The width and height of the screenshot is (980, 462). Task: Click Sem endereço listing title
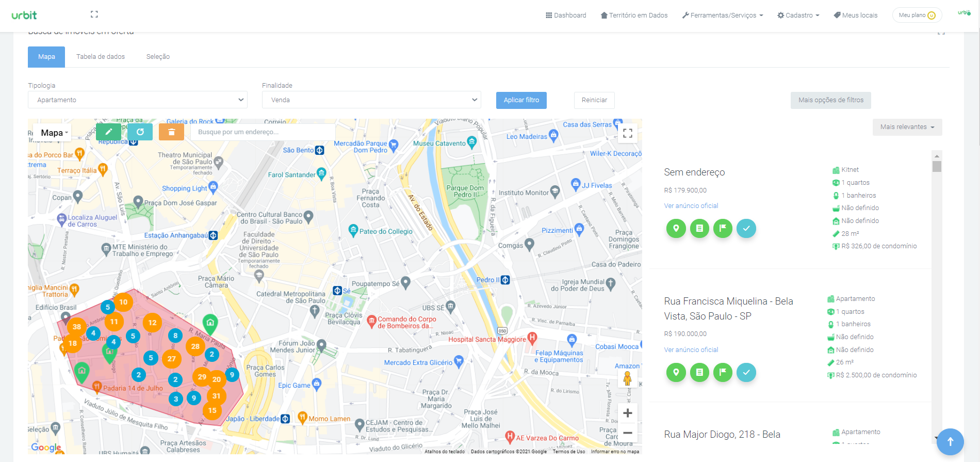[694, 172]
